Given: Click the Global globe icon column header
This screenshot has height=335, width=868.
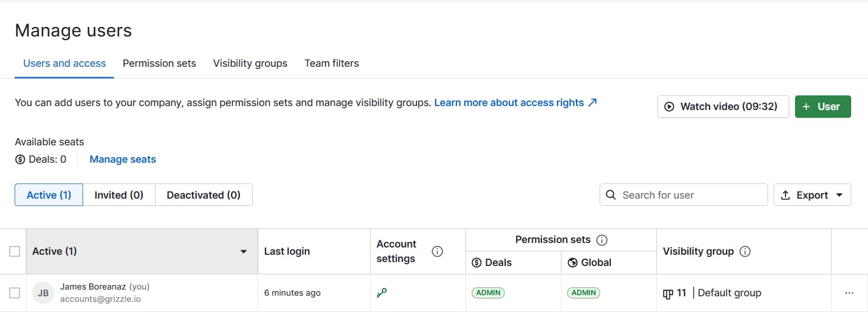Looking at the screenshot, I should pyautogui.click(x=572, y=262).
